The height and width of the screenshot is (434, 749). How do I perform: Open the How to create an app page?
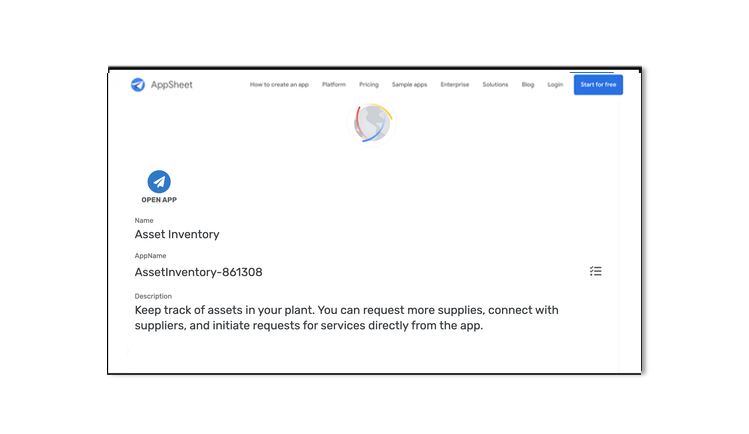click(x=279, y=85)
